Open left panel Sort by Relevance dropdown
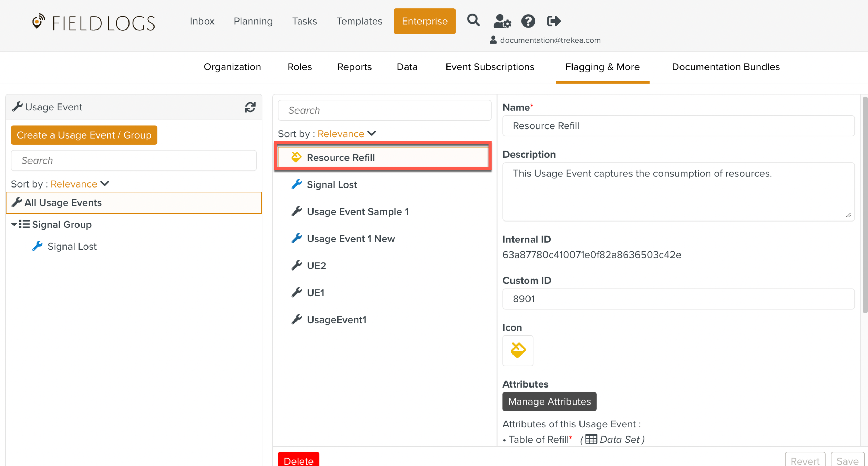The width and height of the screenshot is (868, 466). click(x=80, y=184)
